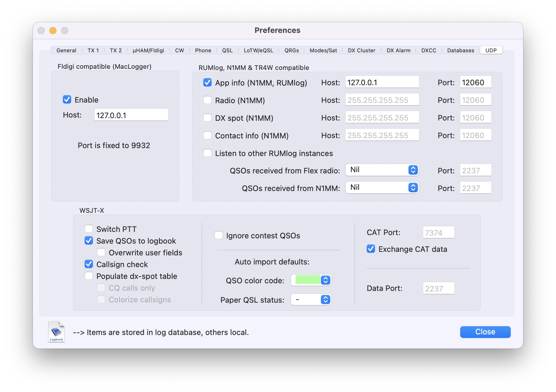Viewport: 556px width, 392px height.
Task: Tick Listen to other RUMlog instances
Action: [x=207, y=153]
